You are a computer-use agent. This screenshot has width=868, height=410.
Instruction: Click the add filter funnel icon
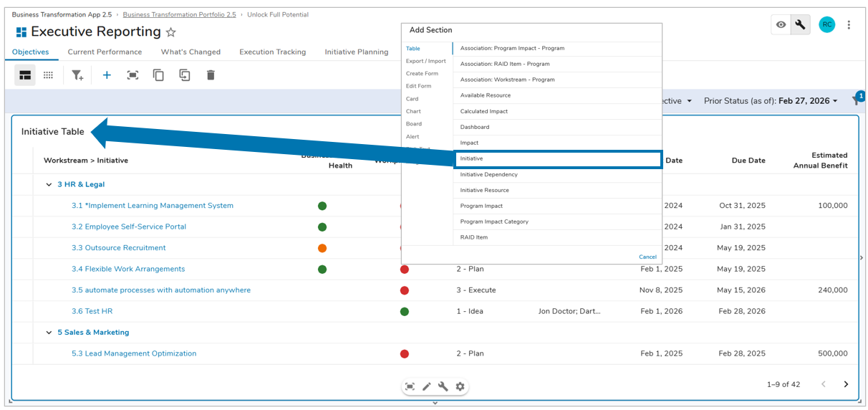77,75
